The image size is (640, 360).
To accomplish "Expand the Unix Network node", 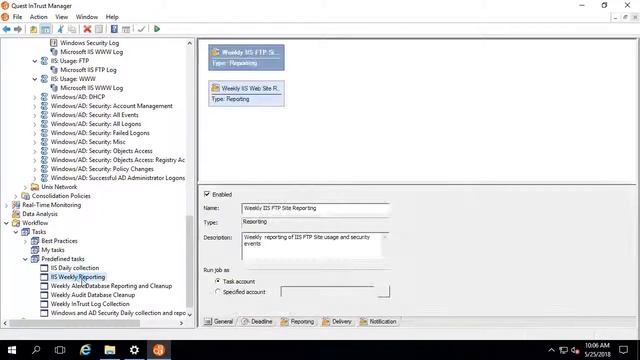I will coord(25,187).
